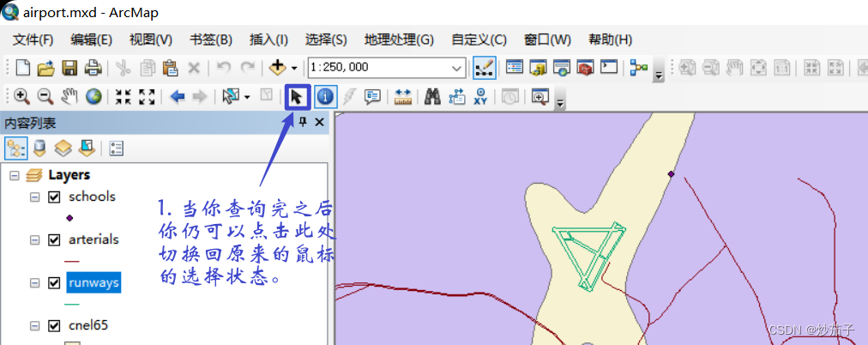868x345 pixels.
Task: Open the Table of Contents window icon
Action: coord(515,68)
